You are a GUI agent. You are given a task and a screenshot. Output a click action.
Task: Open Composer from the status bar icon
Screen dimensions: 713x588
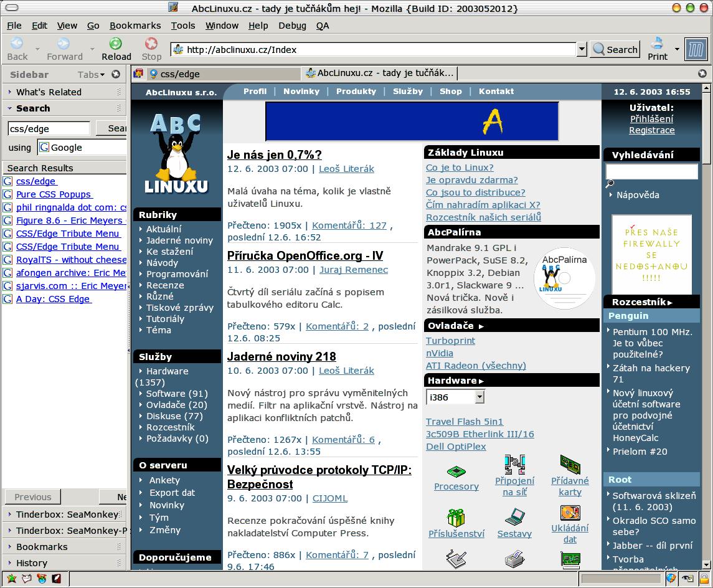click(x=42, y=579)
